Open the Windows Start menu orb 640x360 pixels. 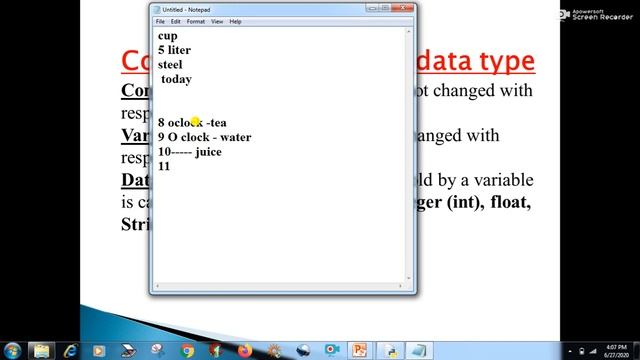pyautogui.click(x=12, y=351)
